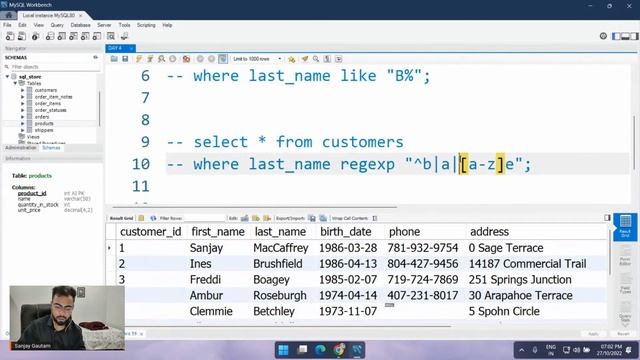Sort by the last_name column header
Image resolution: width=640 pixels, height=360 pixels.
(x=280, y=232)
